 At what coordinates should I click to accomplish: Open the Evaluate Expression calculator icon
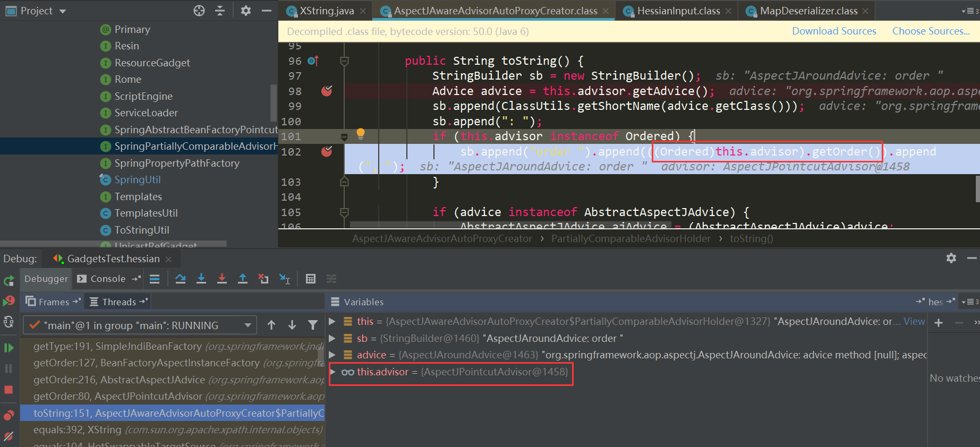point(311,279)
